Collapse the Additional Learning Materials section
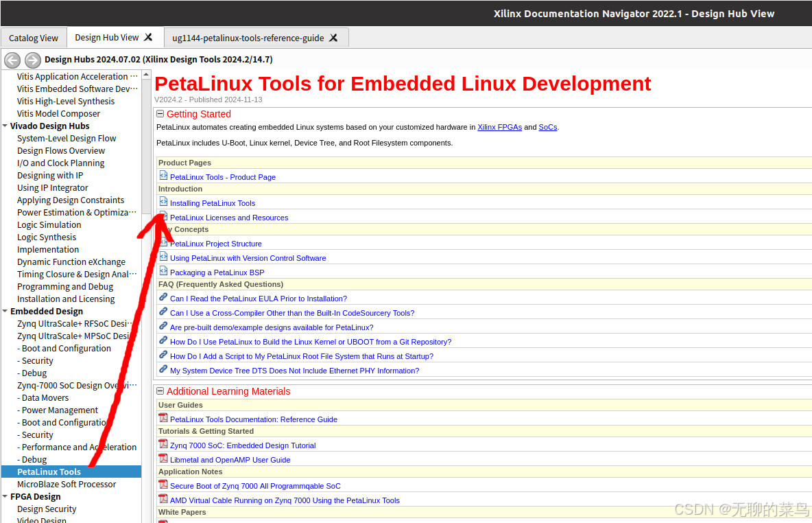The image size is (812, 523). 160,391
